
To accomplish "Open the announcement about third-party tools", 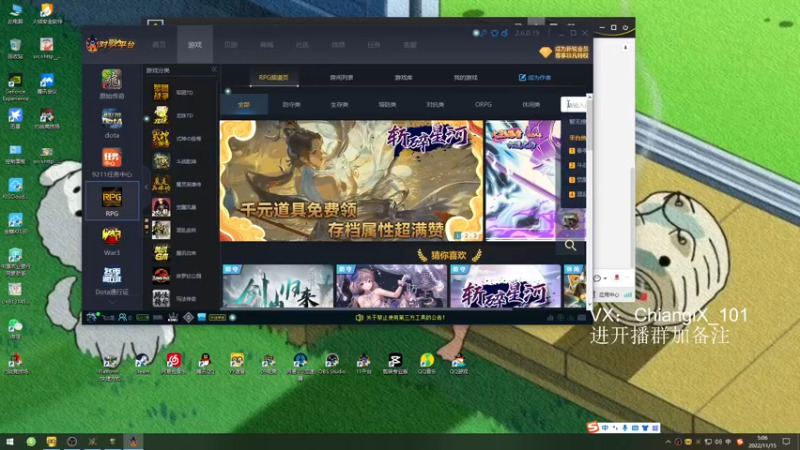I will coord(406,317).
